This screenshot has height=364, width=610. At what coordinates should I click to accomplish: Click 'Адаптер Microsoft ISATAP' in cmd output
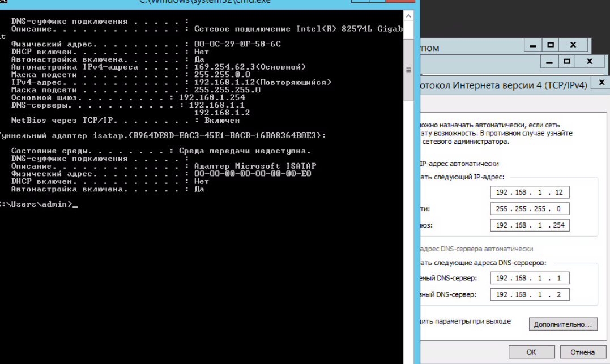coord(255,166)
